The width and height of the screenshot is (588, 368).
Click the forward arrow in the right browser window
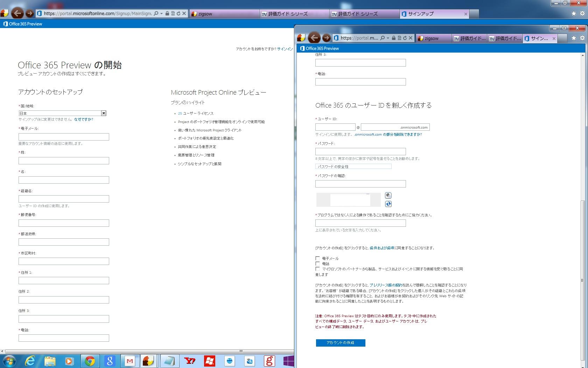click(x=326, y=38)
